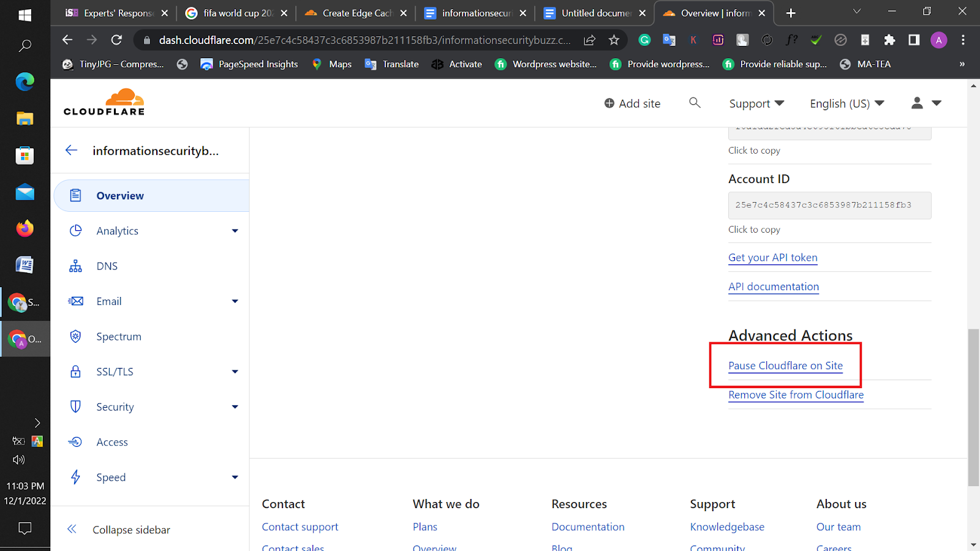
Task: Expand the SSL/TLS submenu arrow
Action: point(235,372)
